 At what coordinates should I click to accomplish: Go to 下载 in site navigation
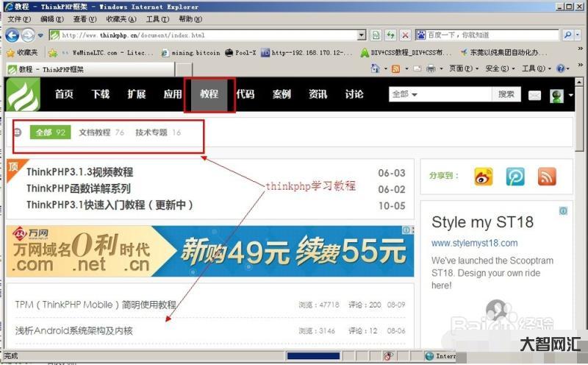pyautogui.click(x=101, y=94)
